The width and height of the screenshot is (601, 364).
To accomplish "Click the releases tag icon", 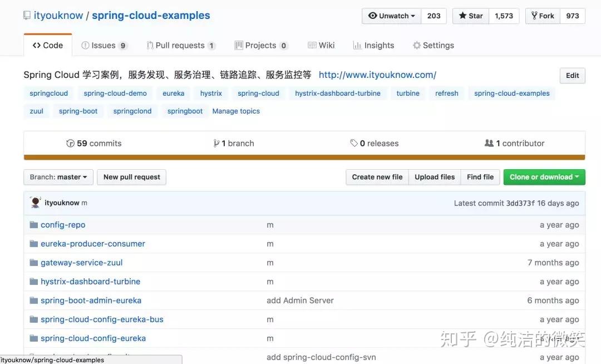I will click(x=354, y=143).
